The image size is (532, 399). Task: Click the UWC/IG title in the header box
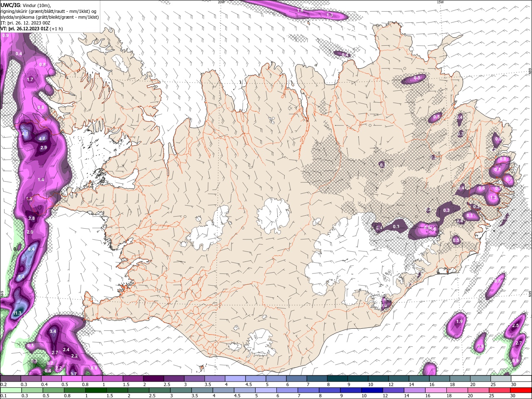pos(10,5)
